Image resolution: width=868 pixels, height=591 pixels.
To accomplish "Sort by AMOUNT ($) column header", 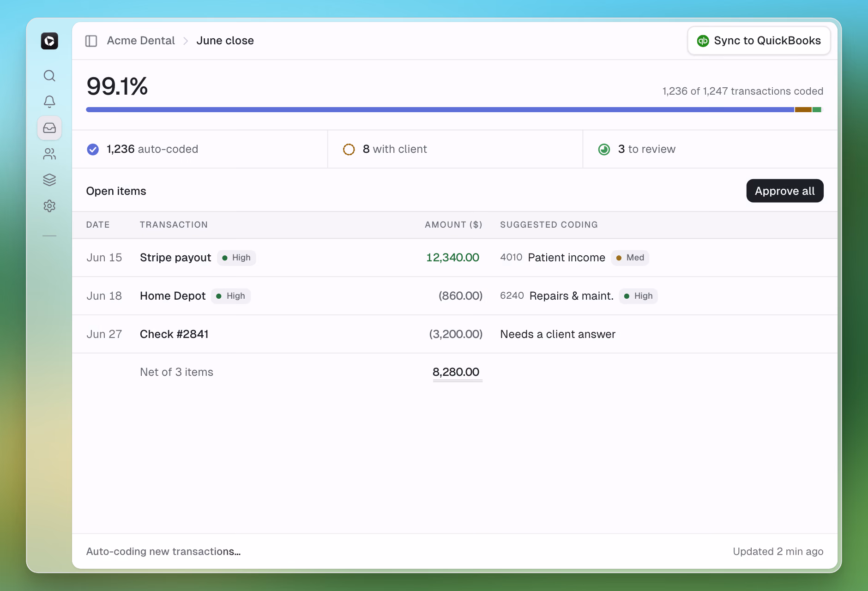I will [453, 225].
